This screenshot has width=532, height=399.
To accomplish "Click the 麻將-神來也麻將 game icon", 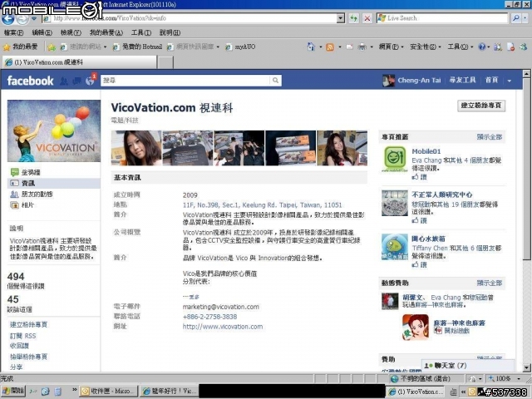I will coord(416,327).
